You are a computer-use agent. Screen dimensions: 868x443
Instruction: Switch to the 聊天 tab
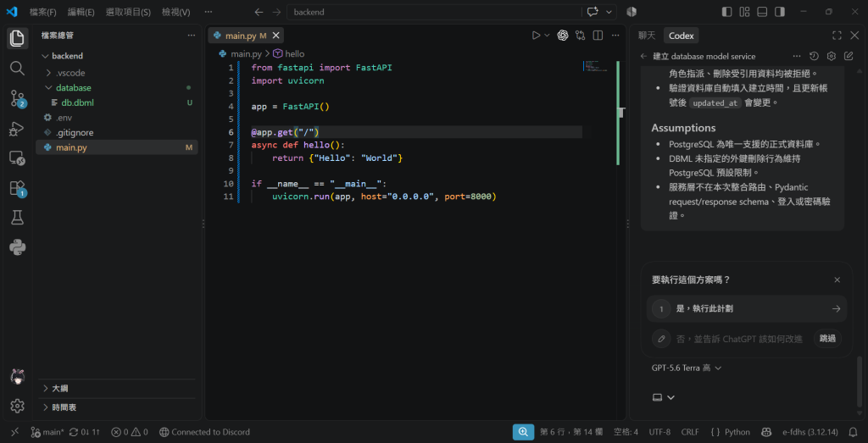point(647,36)
